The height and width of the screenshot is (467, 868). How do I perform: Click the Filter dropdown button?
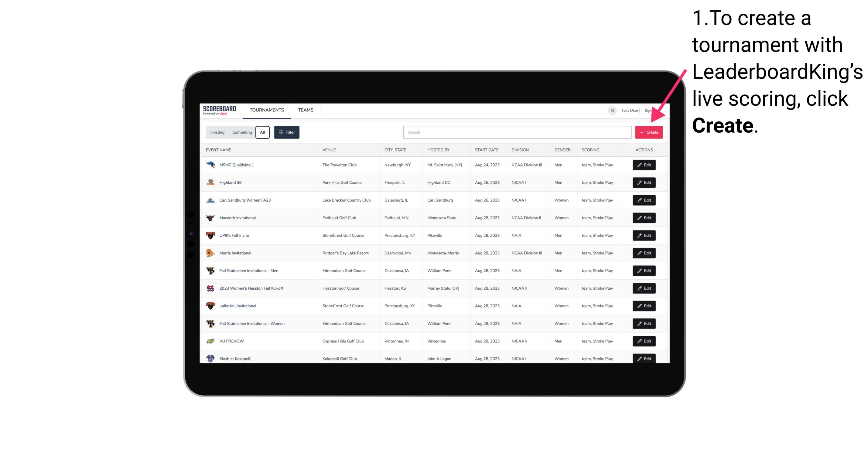point(286,132)
